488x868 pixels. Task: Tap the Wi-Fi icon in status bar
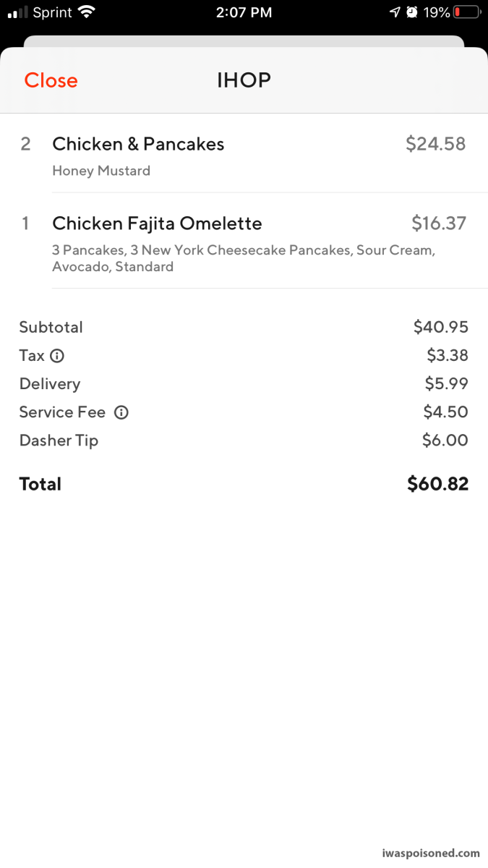(87, 12)
